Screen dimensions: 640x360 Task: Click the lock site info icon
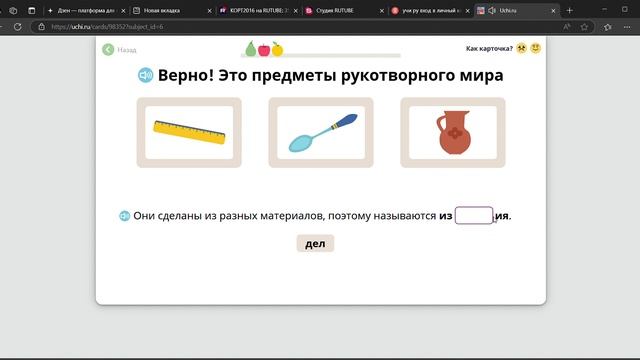pyautogui.click(x=41, y=27)
